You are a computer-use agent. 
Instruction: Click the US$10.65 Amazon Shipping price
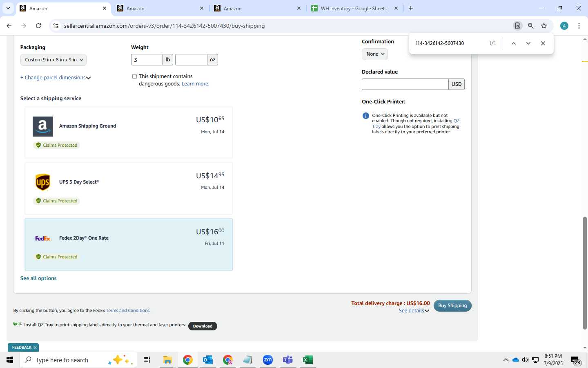click(210, 119)
